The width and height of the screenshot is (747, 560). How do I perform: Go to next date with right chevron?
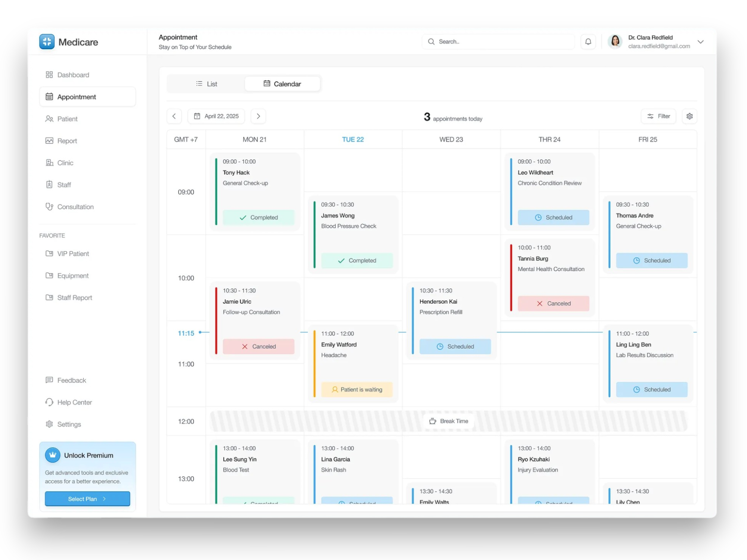point(258,116)
